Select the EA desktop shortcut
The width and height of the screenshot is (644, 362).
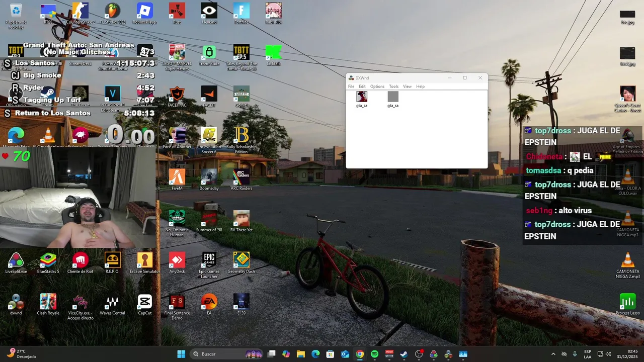coord(209,305)
